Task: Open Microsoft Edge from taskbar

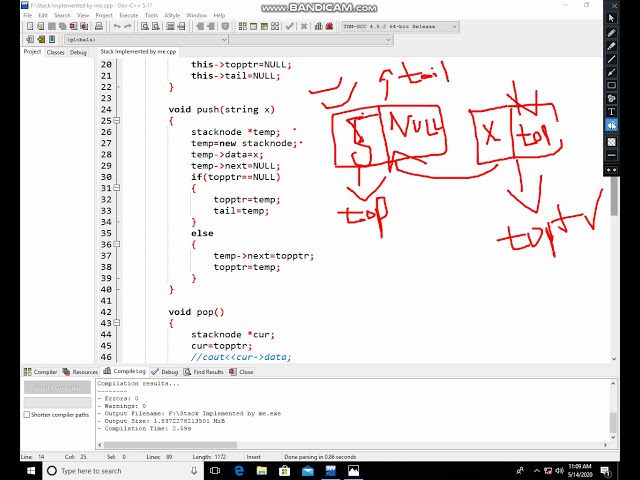Action: point(239,471)
